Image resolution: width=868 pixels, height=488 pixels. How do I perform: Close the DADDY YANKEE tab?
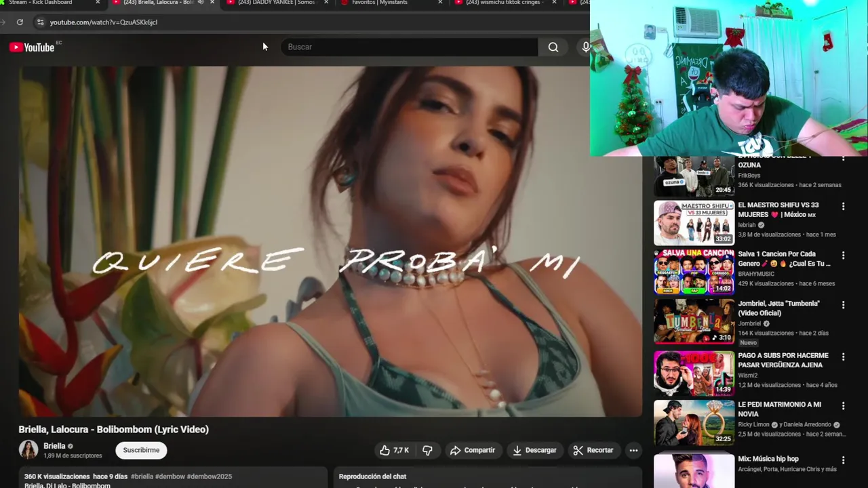pos(326,3)
